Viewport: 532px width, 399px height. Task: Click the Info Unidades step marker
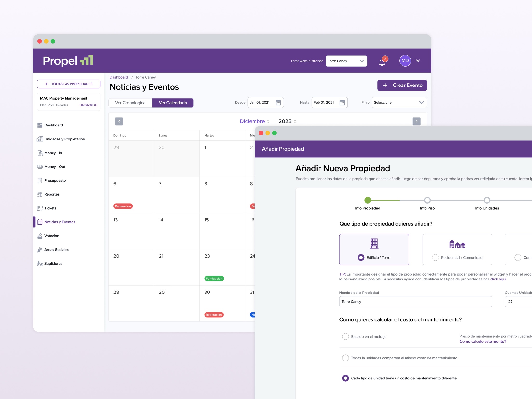(x=487, y=200)
